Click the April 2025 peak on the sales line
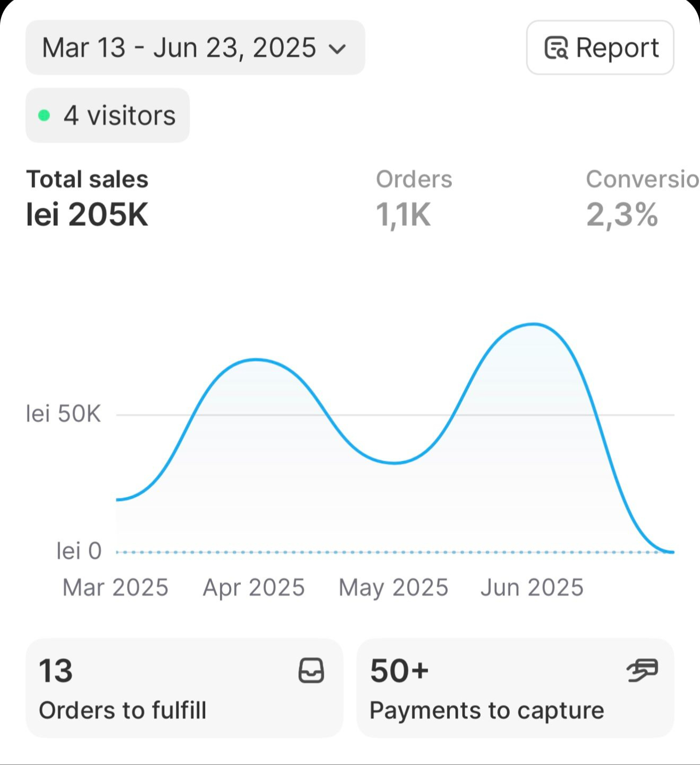Image resolution: width=700 pixels, height=765 pixels. (256, 360)
